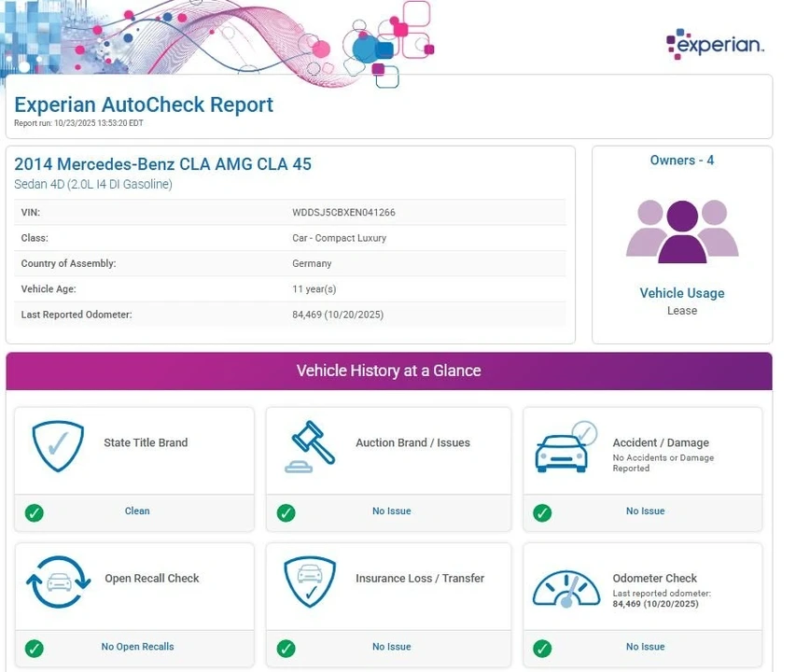Click the report run timestamp text
This screenshot has height=672, width=796.
pyautogui.click(x=78, y=123)
